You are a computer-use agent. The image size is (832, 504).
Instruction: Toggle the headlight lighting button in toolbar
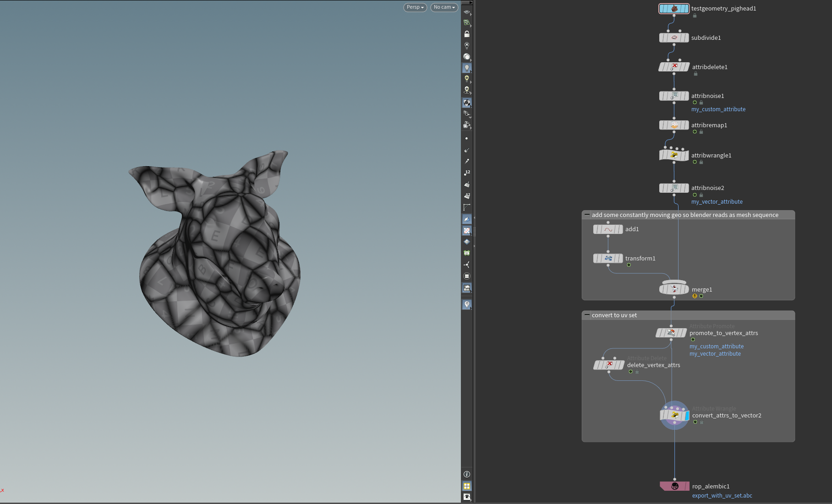(x=467, y=68)
